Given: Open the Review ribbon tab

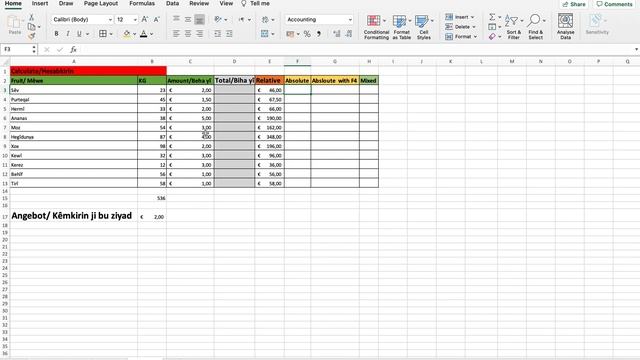Looking at the screenshot, I should (199, 4).
